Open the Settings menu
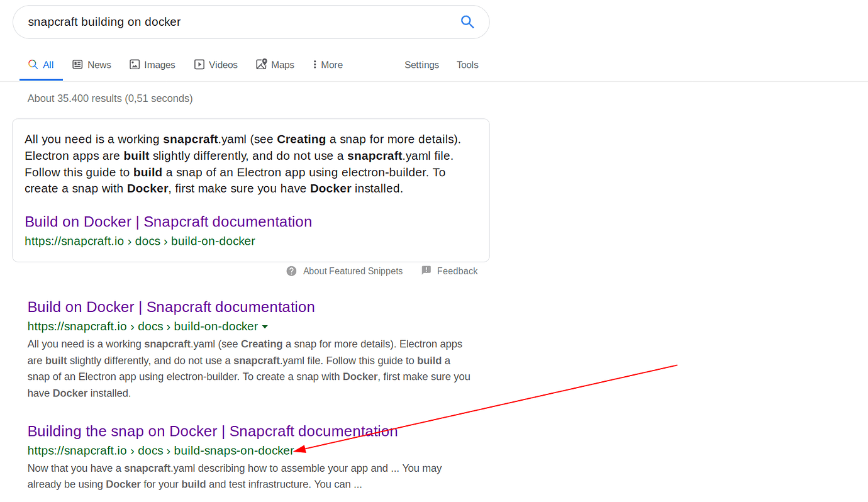 tap(421, 64)
